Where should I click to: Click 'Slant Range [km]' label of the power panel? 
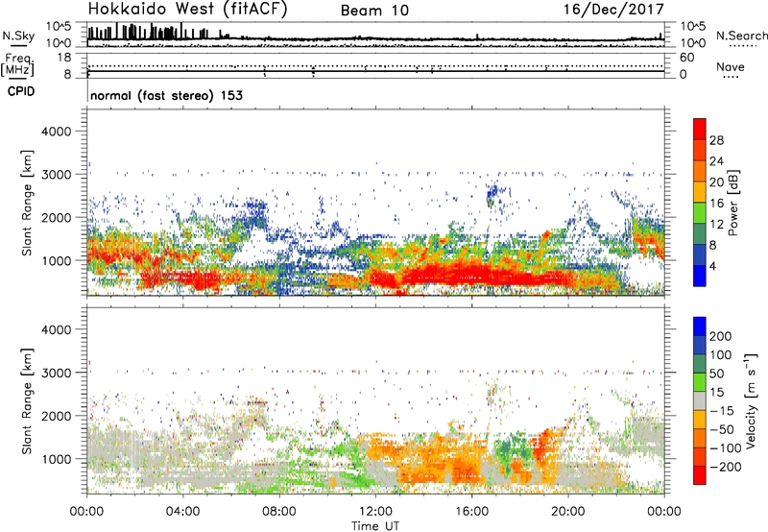coord(27,203)
